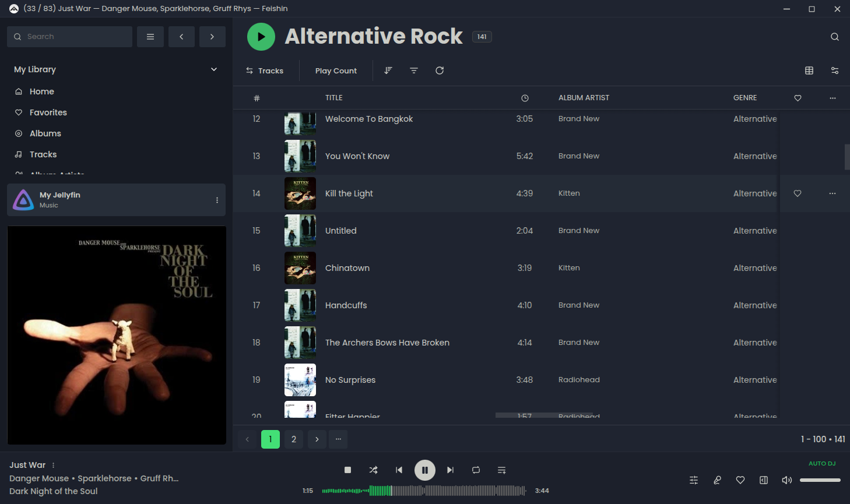This screenshot has width=850, height=504.
Task: Open page jump ellipsis button
Action: 338,439
